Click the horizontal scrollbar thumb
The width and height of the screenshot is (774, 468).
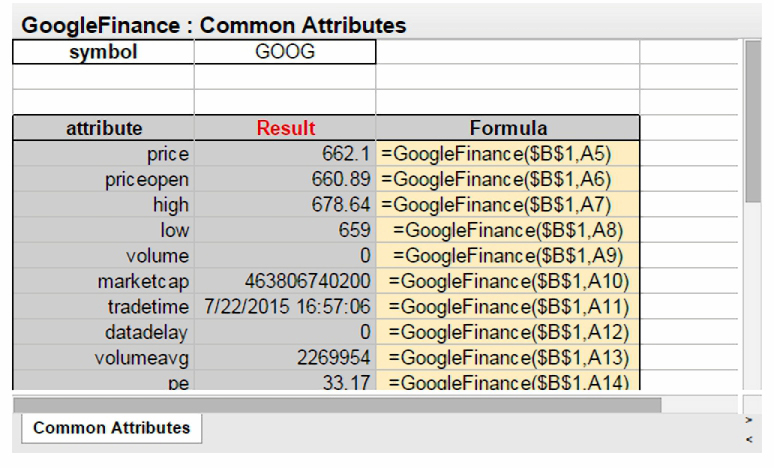tap(337, 405)
